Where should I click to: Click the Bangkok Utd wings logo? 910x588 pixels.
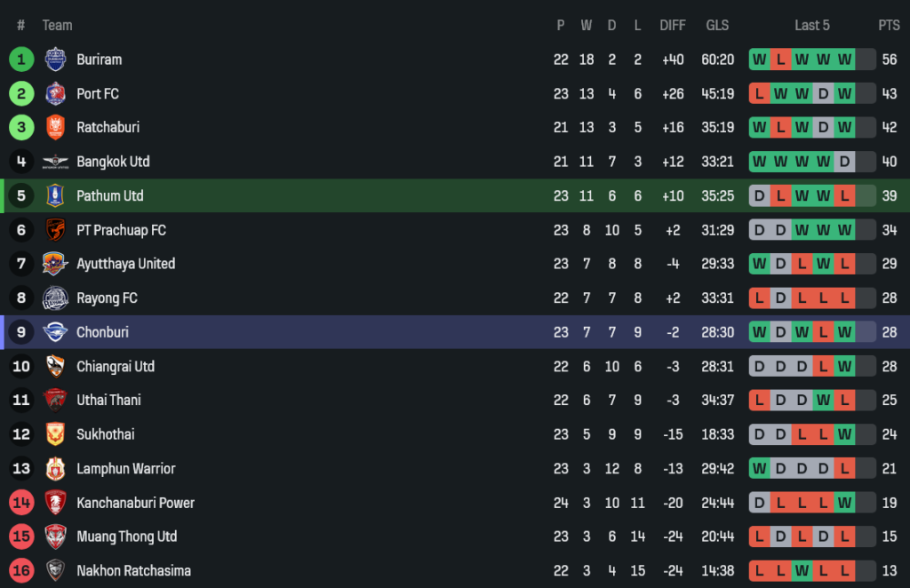[55, 162]
